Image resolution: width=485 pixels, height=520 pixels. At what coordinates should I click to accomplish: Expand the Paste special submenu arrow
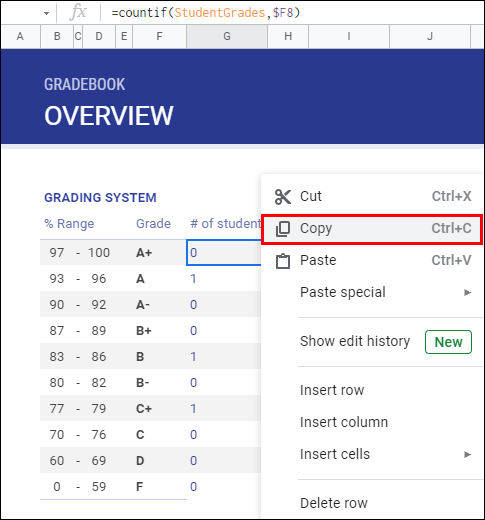pyautogui.click(x=468, y=292)
